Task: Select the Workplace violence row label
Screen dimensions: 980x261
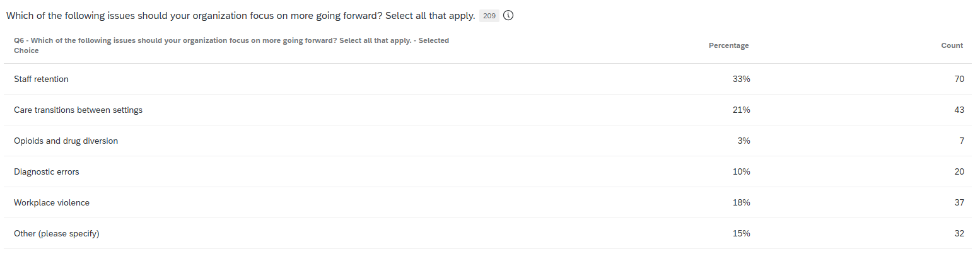Action: tap(52, 202)
